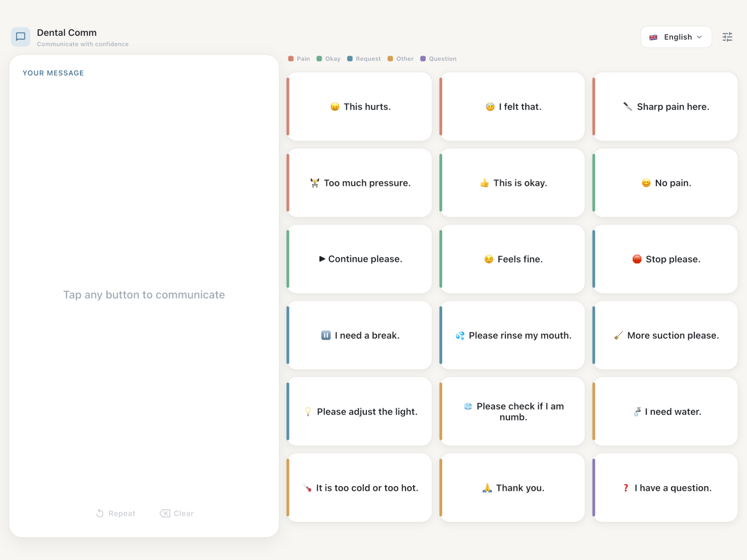Click the Clear button
The height and width of the screenshot is (560, 747).
(x=177, y=513)
